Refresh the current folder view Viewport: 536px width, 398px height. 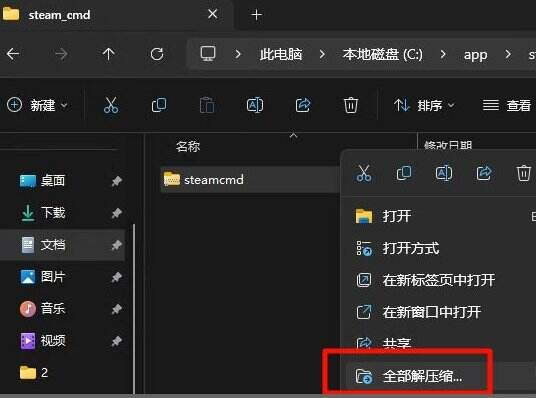[x=157, y=54]
